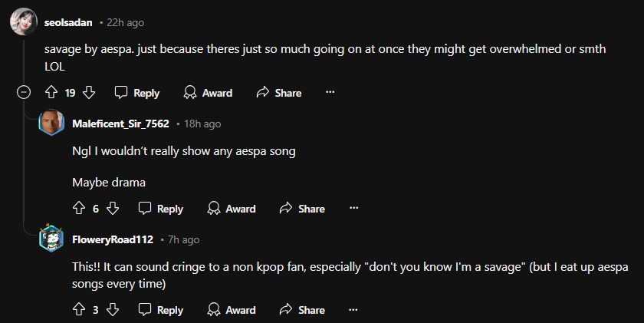Open more options on Maleficent_Sir_7562's comment
The width and height of the screenshot is (644, 323).
353,209
